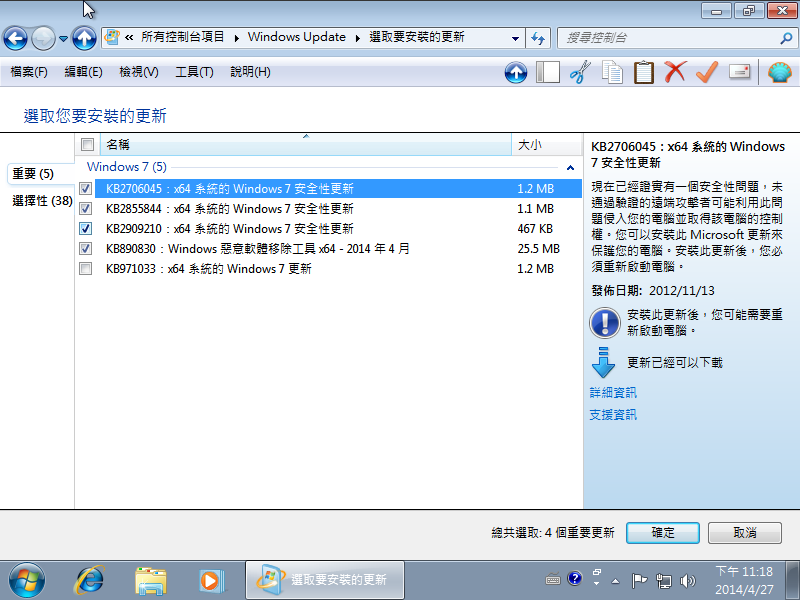The image size is (800, 600).
Task: Open the 檢視(V) menu
Action: coord(139,72)
